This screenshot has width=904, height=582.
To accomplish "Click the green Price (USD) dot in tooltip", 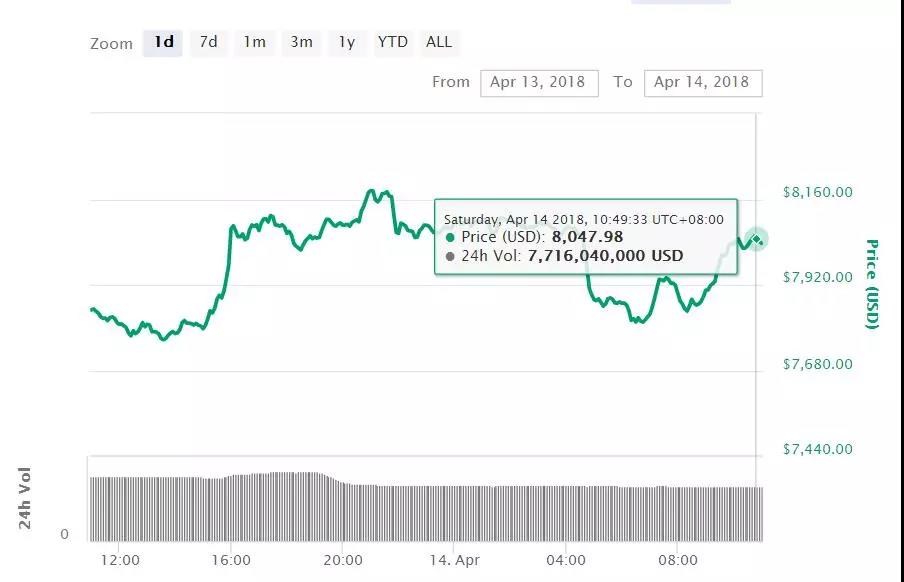I will click(450, 238).
